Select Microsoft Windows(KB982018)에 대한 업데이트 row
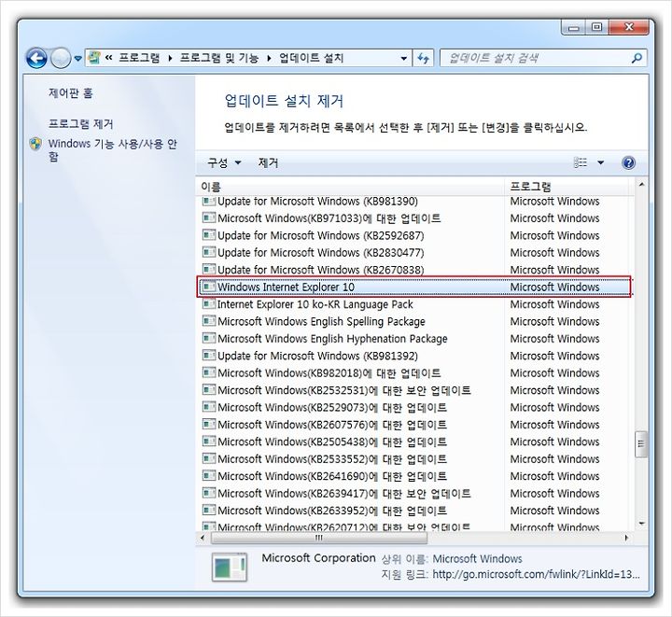 click(x=414, y=372)
